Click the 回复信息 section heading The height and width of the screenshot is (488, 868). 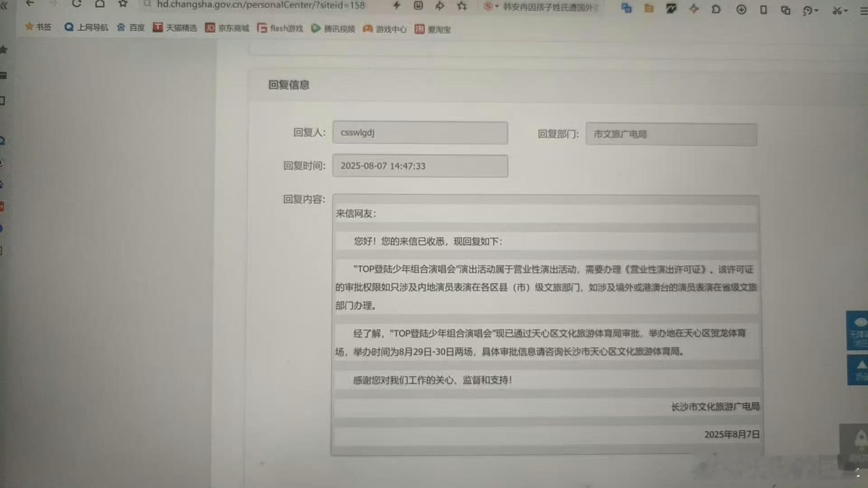(x=289, y=84)
